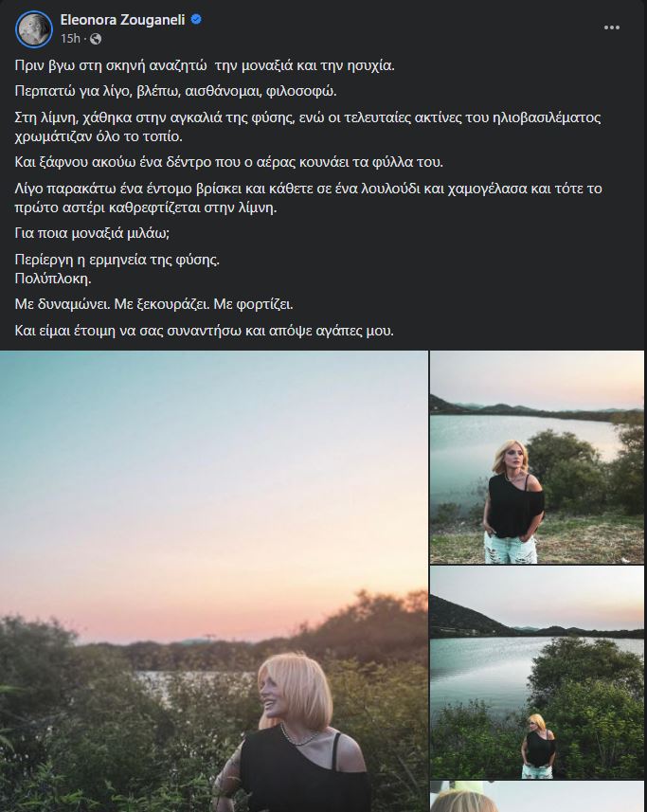Click the paragraph starting 'Στη λίμνη, χάθηκα'

[308, 127]
